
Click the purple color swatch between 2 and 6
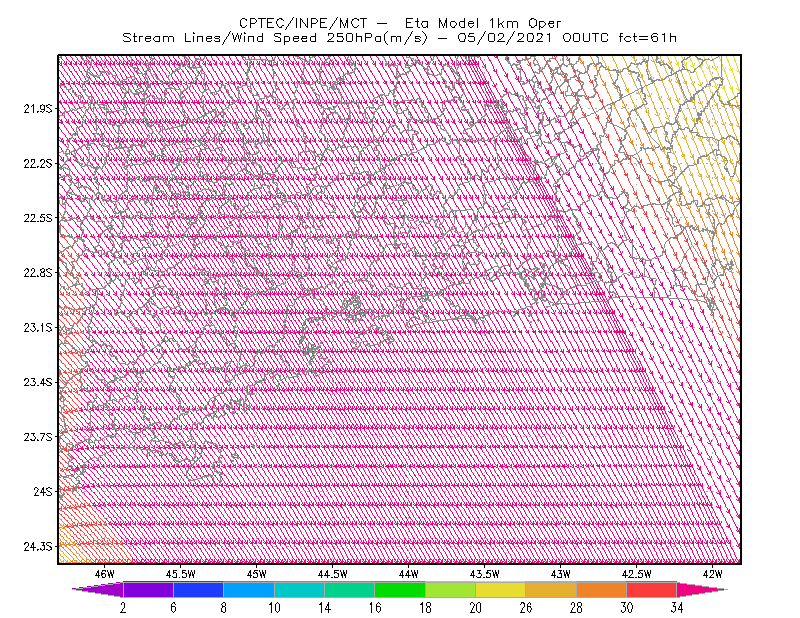click(x=148, y=589)
